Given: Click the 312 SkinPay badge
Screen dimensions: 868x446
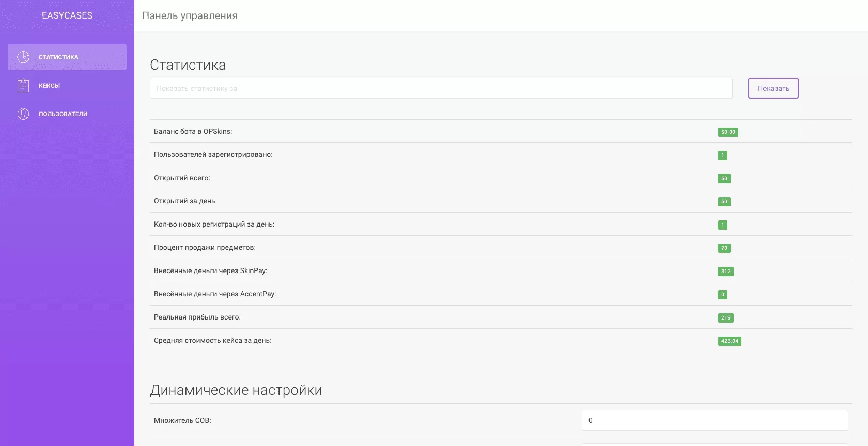Looking at the screenshot, I should 726,272.
